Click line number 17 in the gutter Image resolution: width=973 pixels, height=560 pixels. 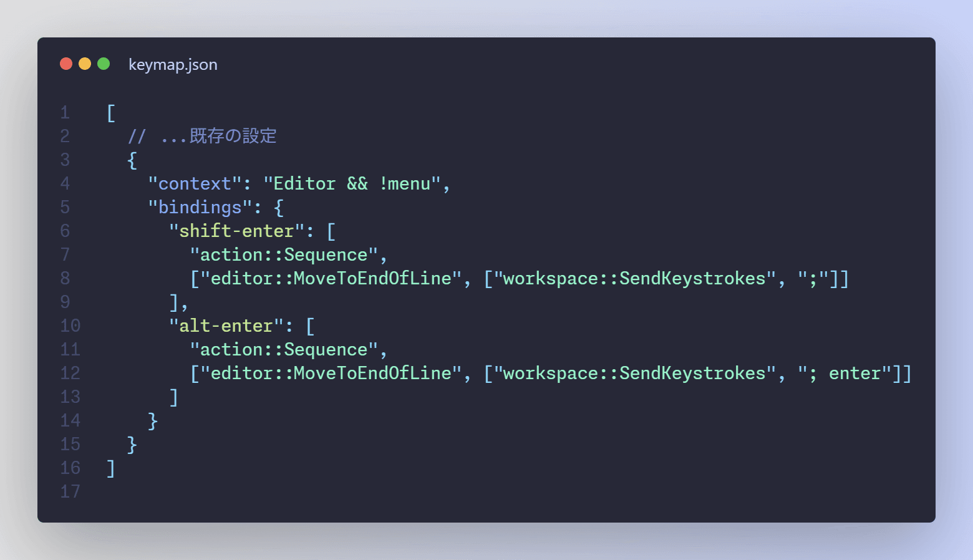tap(70, 492)
